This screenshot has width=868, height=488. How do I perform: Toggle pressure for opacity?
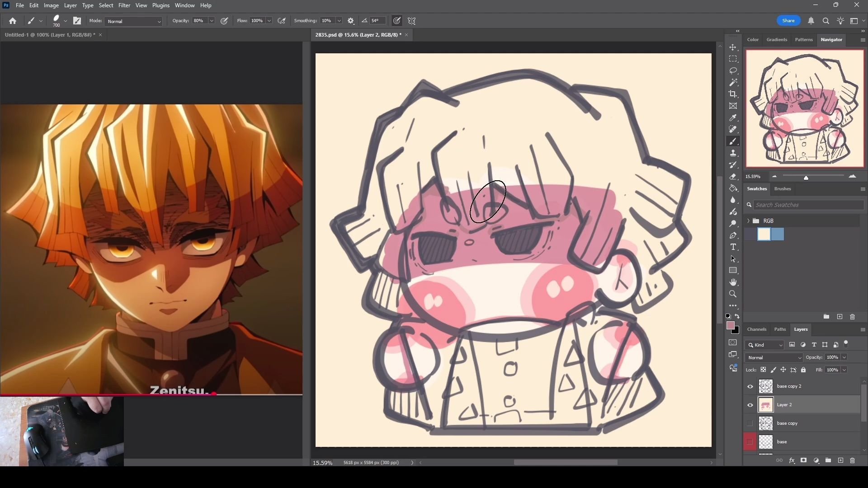click(224, 21)
